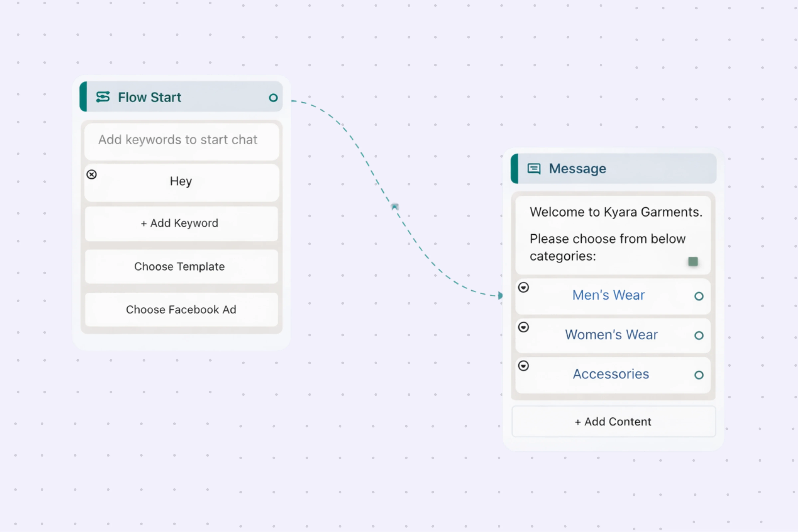This screenshot has width=798, height=532.
Task: Click the input arrow on the Message node
Action: (500, 296)
